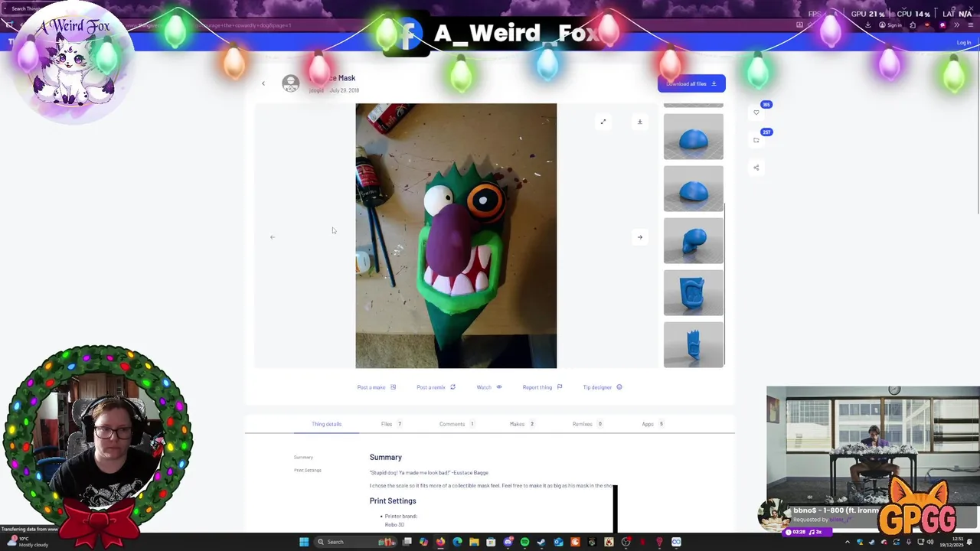
Task: Click the Post a remix link
Action: click(436, 387)
